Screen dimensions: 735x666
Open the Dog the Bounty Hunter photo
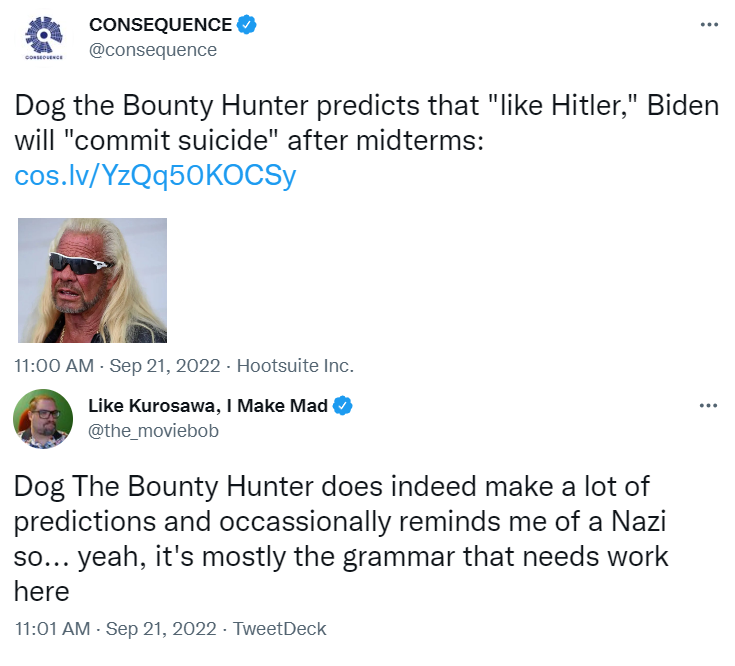93,280
